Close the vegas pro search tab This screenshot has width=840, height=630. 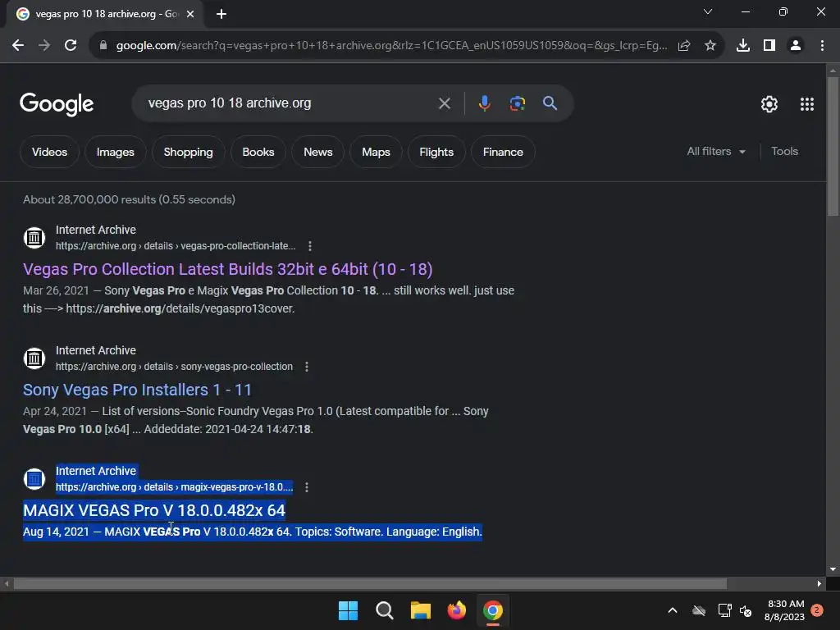pyautogui.click(x=190, y=14)
